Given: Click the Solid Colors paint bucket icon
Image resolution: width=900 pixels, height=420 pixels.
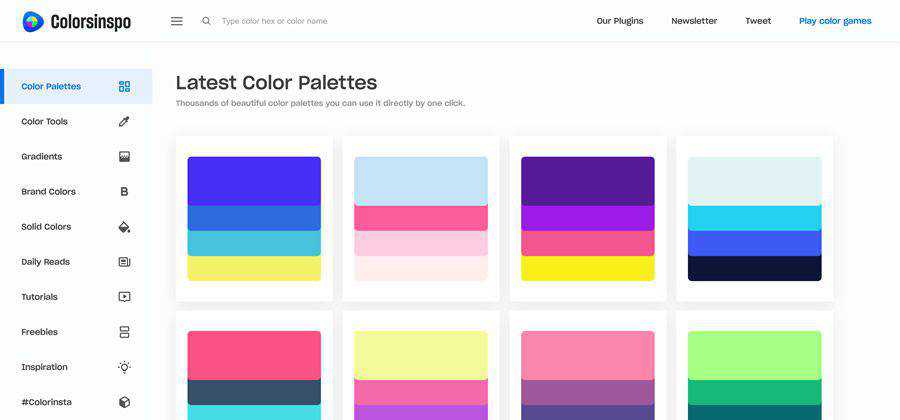Looking at the screenshot, I should [x=124, y=227].
